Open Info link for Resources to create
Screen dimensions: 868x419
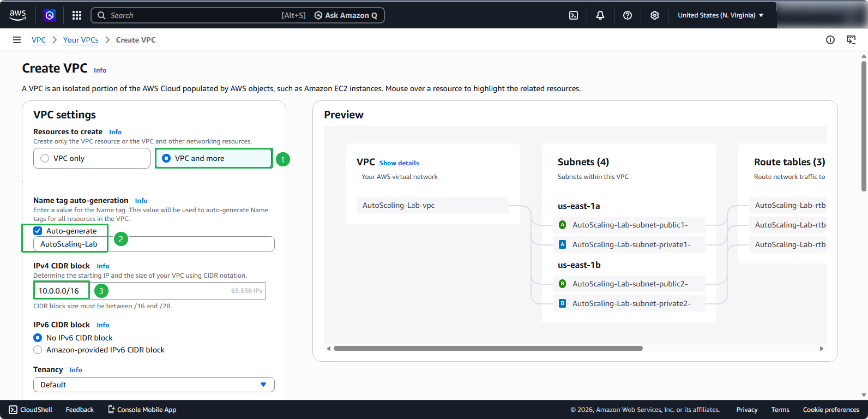click(x=115, y=132)
